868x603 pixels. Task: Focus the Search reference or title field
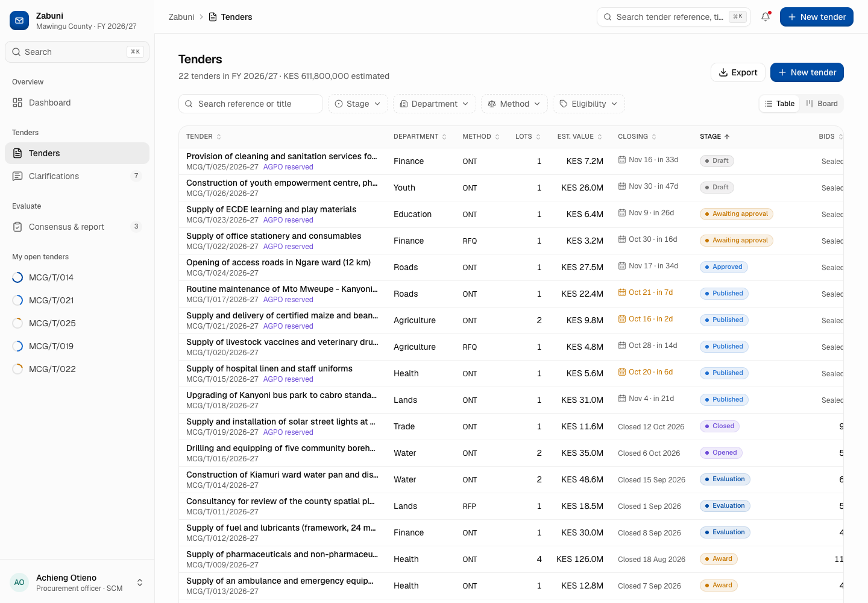pos(251,104)
